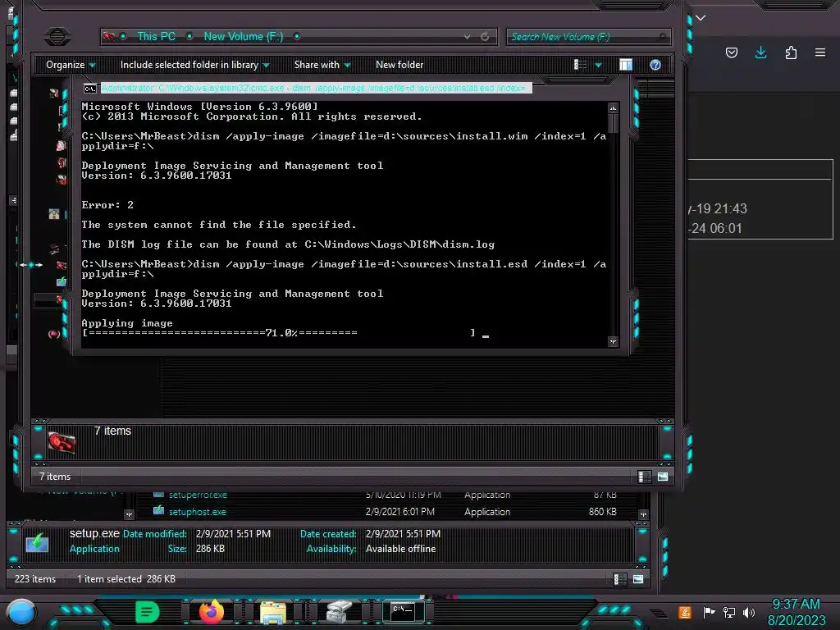The height and width of the screenshot is (630, 840).
Task: Open the Start orb on the taskbar
Action: click(21, 612)
